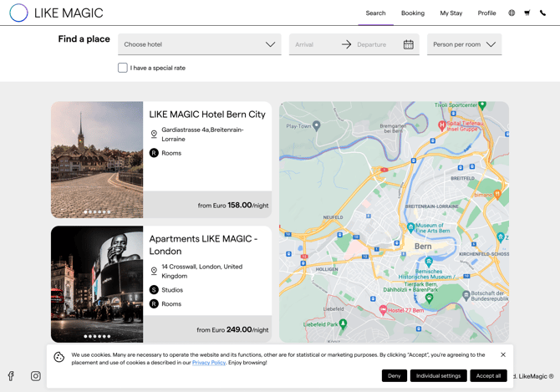Image resolution: width=560 pixels, height=392 pixels.
Task: Open the Instagram profile icon
Action: (x=36, y=376)
